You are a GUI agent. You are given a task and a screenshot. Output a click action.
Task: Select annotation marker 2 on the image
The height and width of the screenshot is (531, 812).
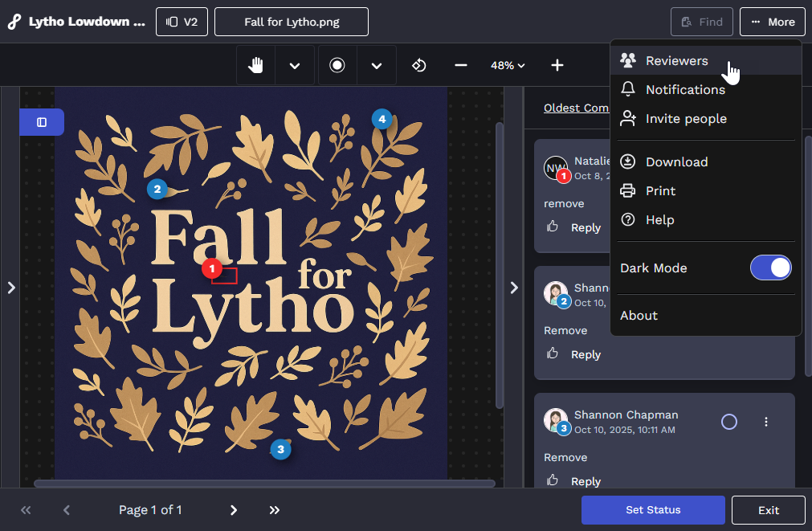click(157, 189)
